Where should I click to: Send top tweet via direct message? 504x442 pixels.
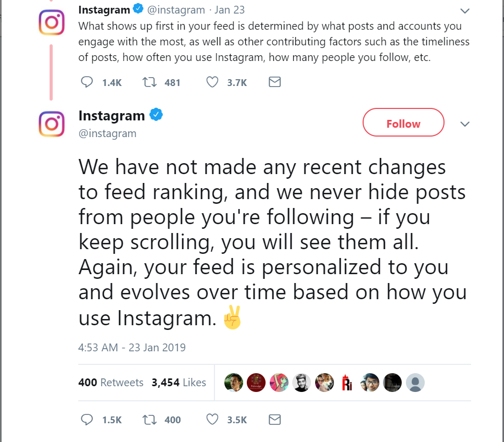(x=274, y=82)
